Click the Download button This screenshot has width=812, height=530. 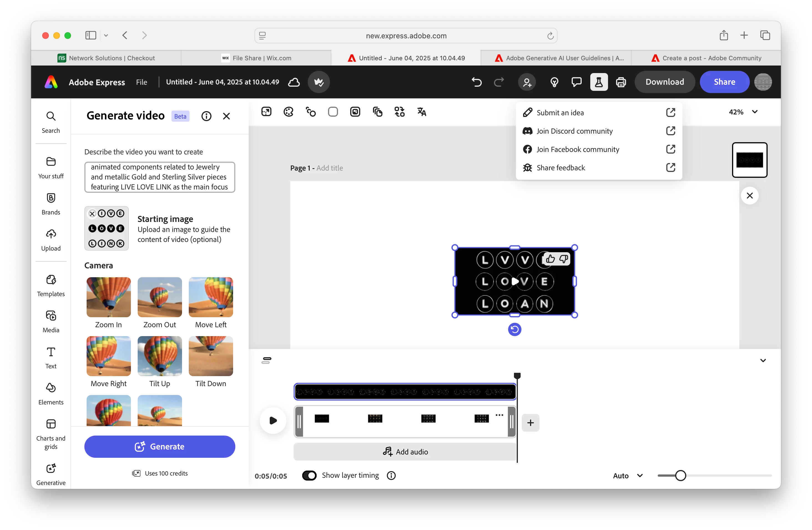[664, 82]
